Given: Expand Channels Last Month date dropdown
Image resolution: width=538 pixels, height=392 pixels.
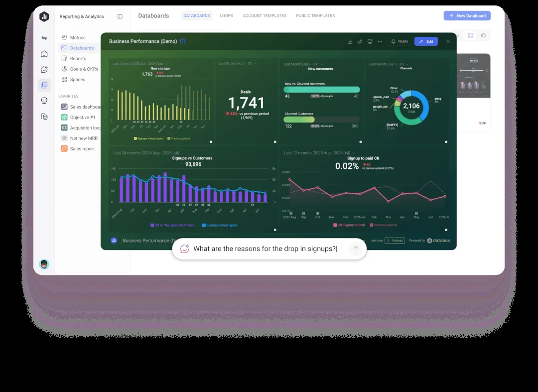Looking at the screenshot, I should click(x=389, y=64).
